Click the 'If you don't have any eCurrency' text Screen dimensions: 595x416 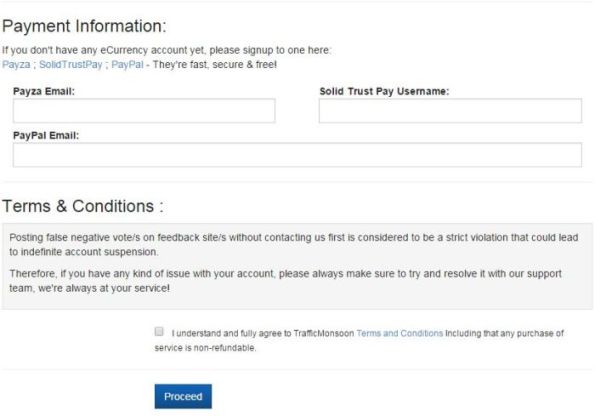[x=167, y=50]
